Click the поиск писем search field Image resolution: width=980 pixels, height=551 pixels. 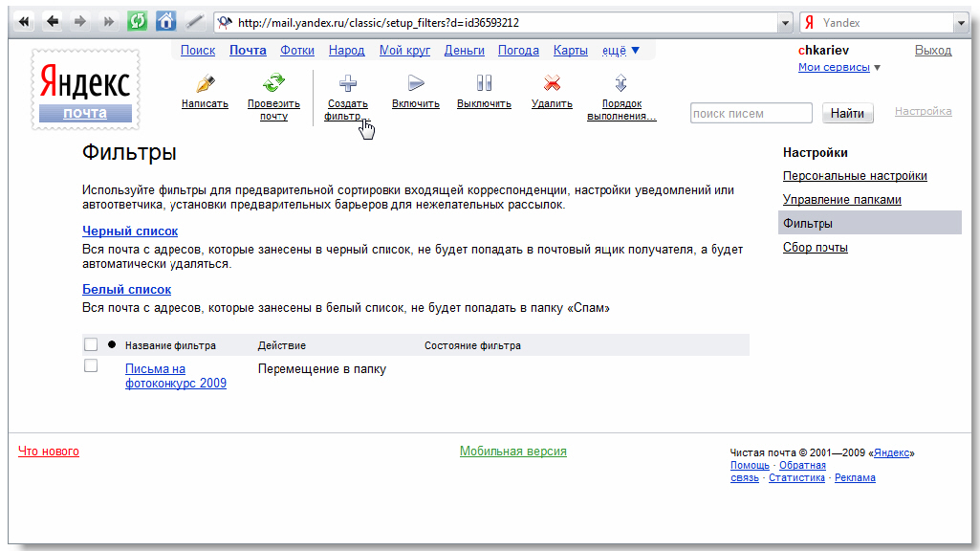[x=751, y=113]
